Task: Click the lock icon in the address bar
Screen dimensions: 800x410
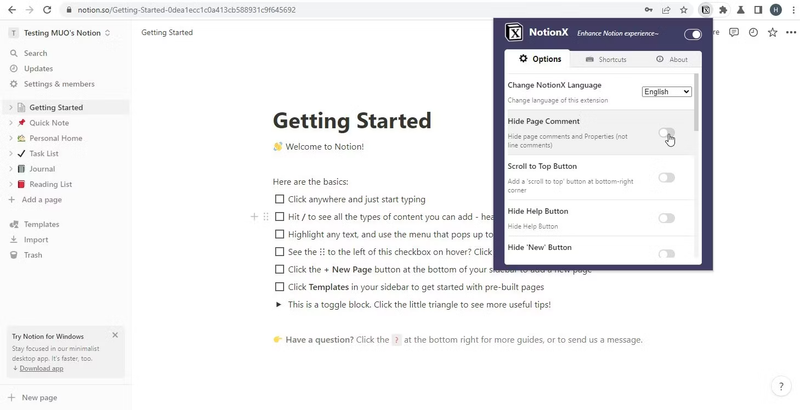Action: pyautogui.click(x=69, y=10)
